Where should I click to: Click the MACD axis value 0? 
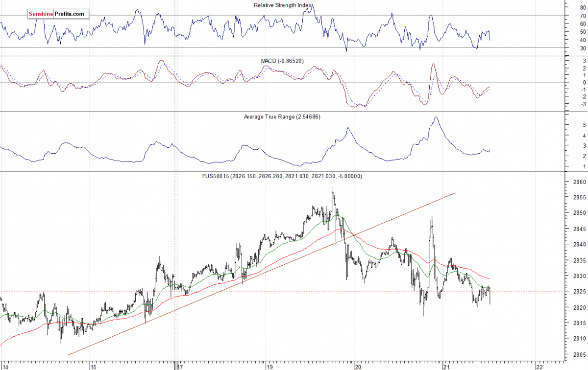[584, 82]
